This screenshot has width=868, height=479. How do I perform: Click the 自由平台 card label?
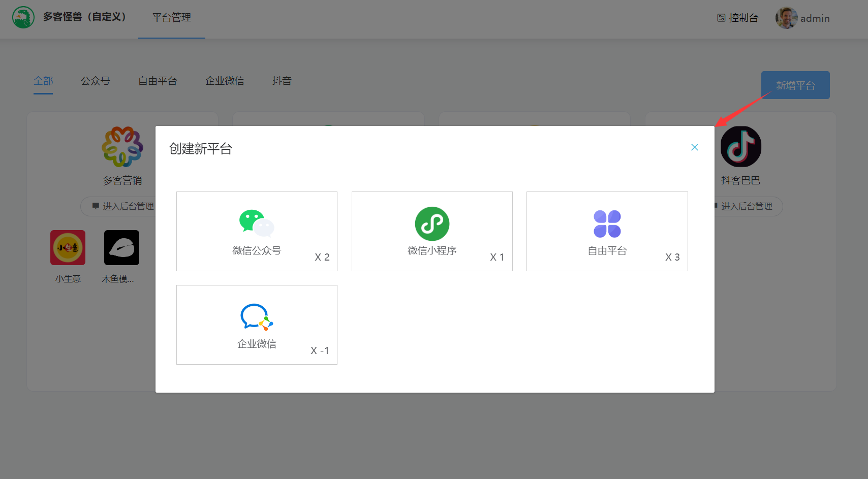[607, 250]
